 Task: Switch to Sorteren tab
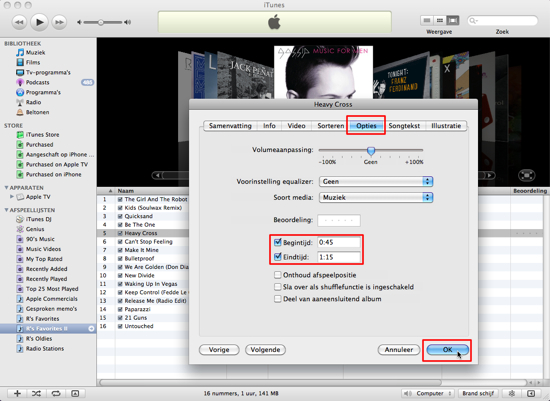point(330,126)
